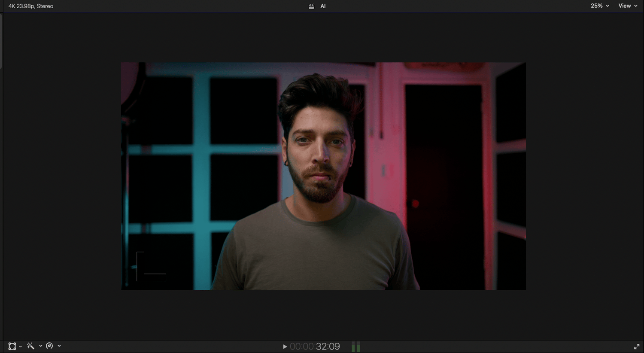Open the 25% zoom level dropdown
Screen dimensions: 644x353
click(x=600, y=6)
